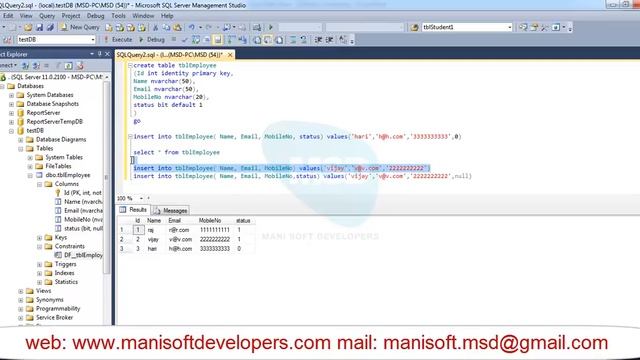Click the Copy icon in toolbar
The image size is (640, 360).
pyautogui.click(x=166, y=27)
